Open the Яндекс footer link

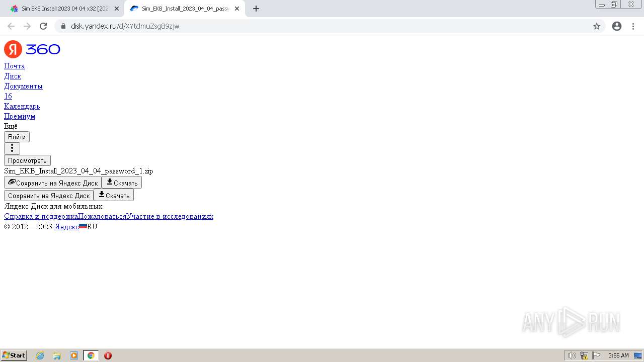pos(66,227)
